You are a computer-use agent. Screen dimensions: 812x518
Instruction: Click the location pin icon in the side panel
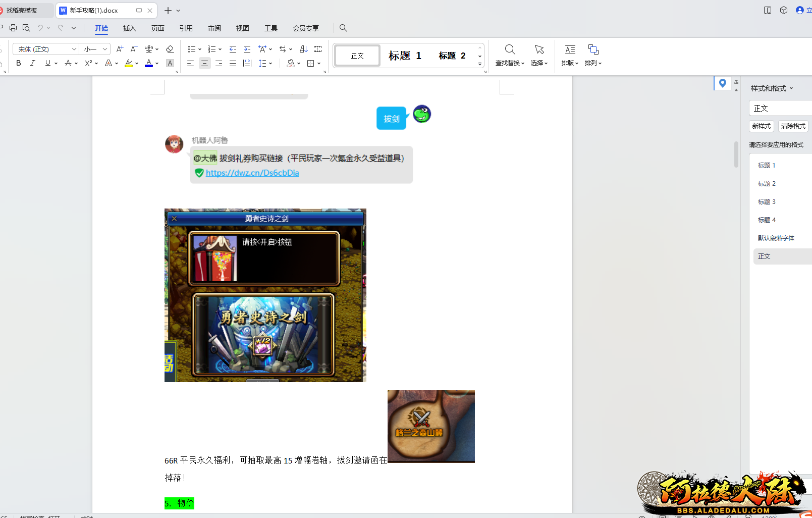(722, 83)
